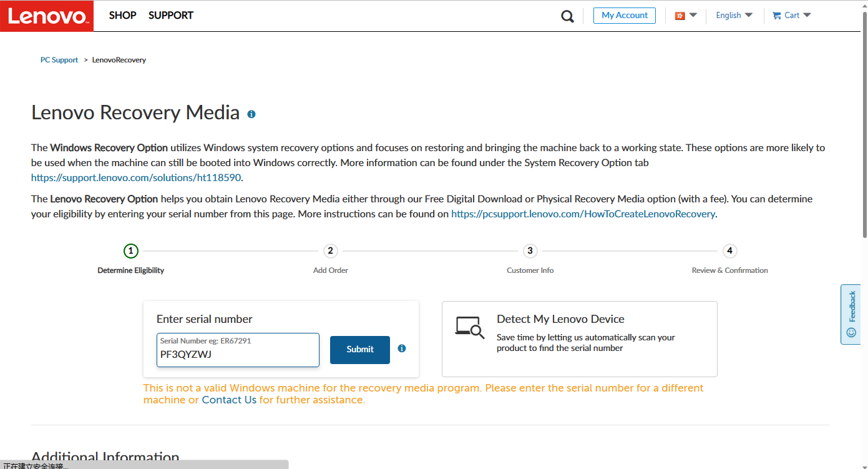
Task: Click the Contact Us link
Action: [x=229, y=400]
